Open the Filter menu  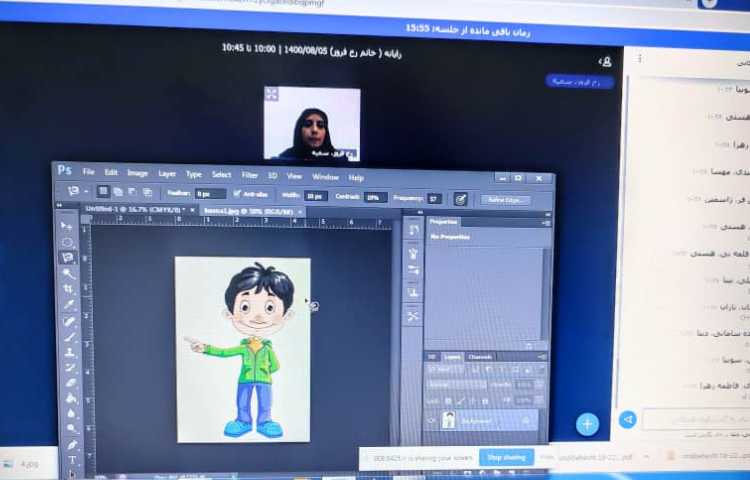coord(249,175)
